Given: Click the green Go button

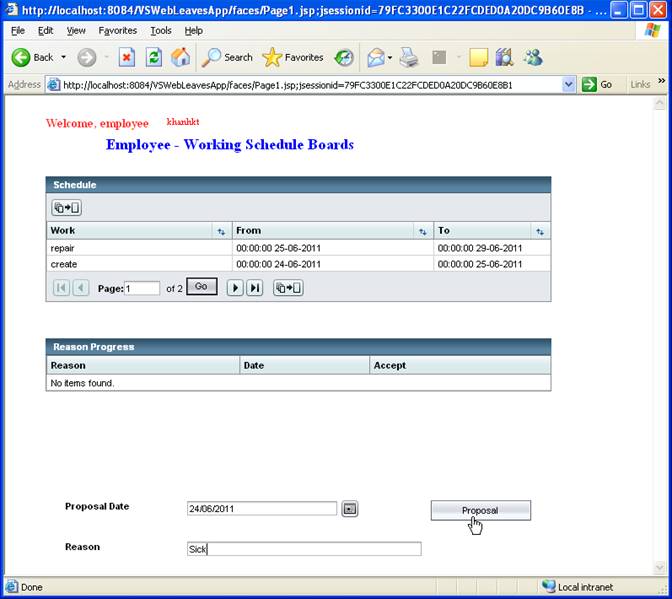Looking at the screenshot, I should point(597,84).
